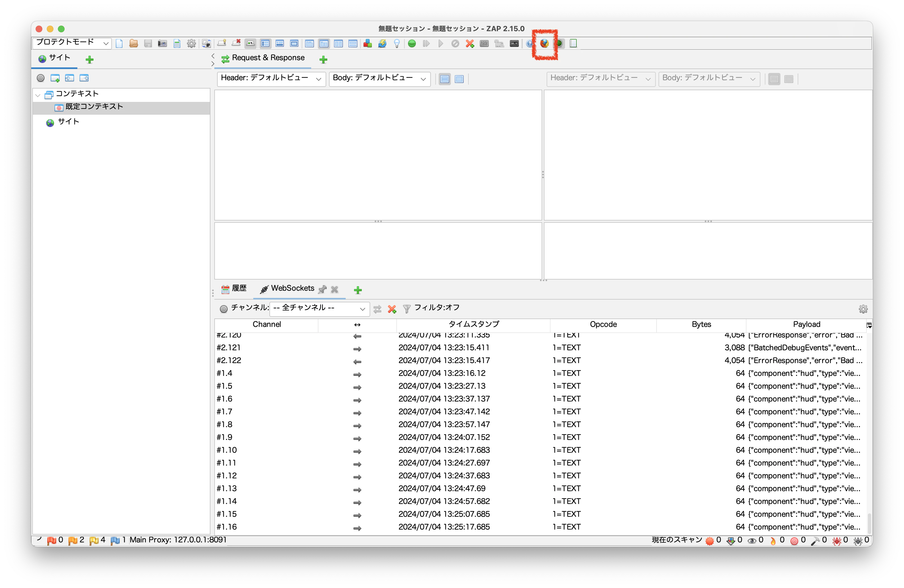
Task: Click the lightbulb icon in toolbar
Action: (397, 44)
